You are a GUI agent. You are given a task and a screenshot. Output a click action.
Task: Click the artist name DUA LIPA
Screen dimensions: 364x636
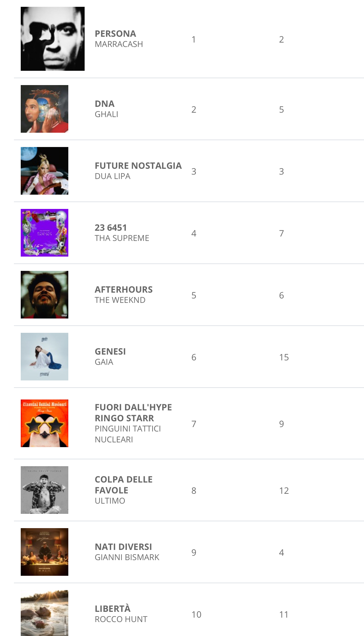click(112, 176)
